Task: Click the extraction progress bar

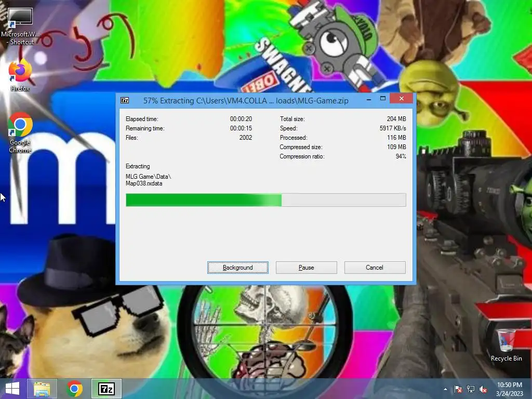Action: pos(265,200)
